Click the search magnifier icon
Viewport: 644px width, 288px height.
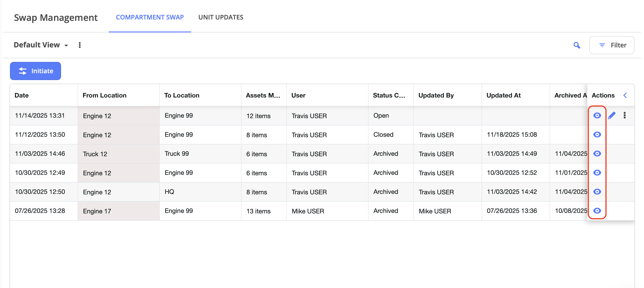[x=577, y=45]
